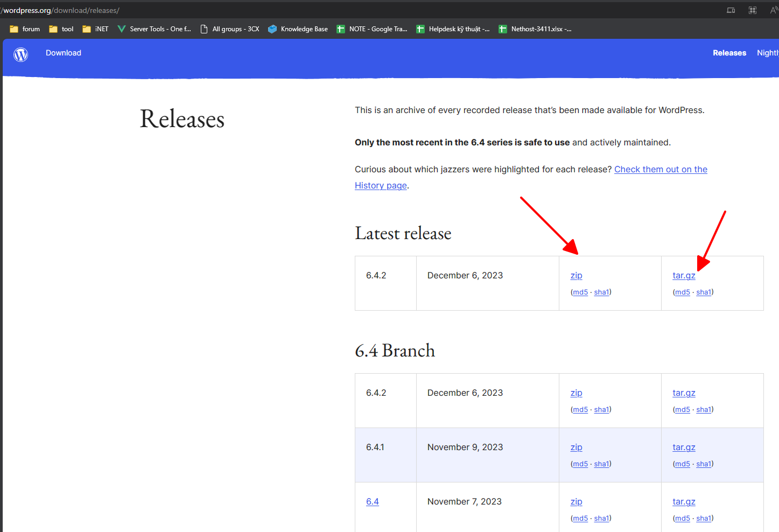Screen dimensions: 779x532
Task: Download zip in the November 7, 2023 row
Action: click(x=577, y=501)
